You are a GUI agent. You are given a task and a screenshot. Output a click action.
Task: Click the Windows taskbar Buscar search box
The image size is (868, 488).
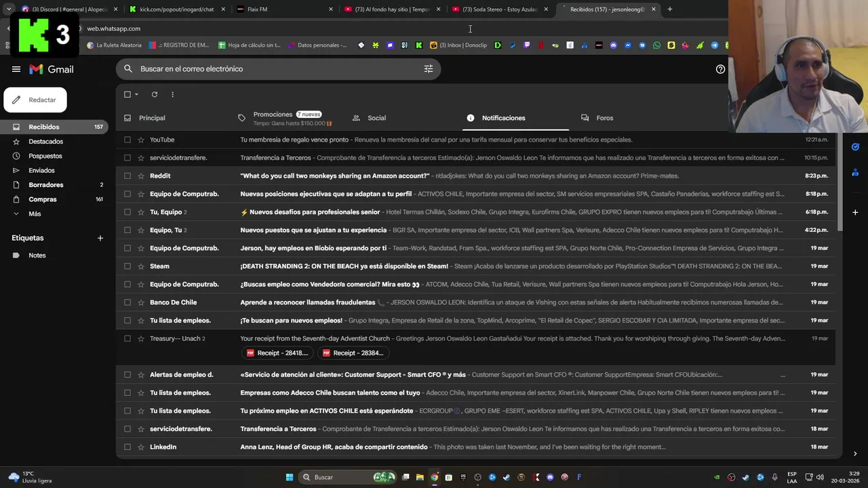(347, 477)
